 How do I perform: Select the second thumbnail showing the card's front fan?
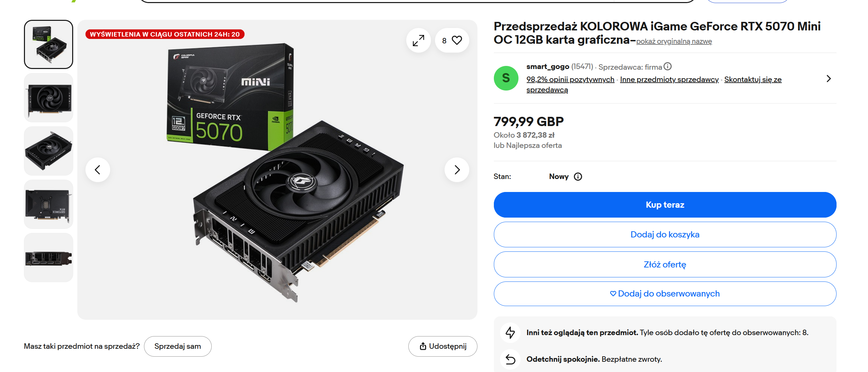49,98
